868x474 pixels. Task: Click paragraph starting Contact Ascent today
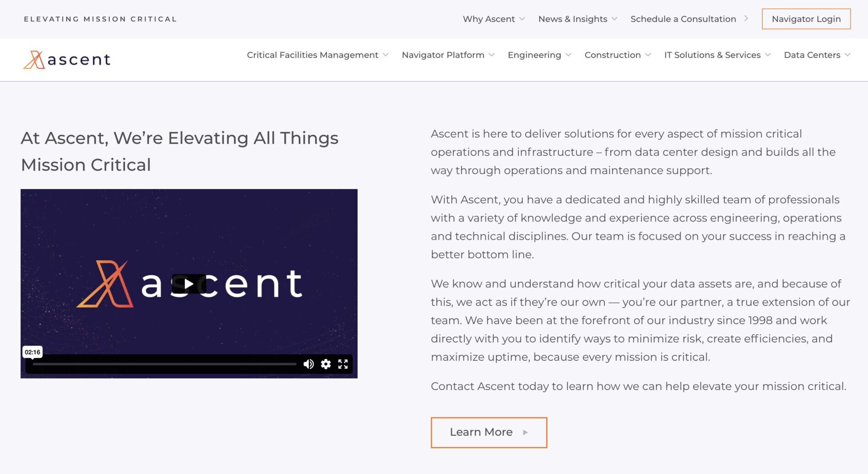[638, 386]
